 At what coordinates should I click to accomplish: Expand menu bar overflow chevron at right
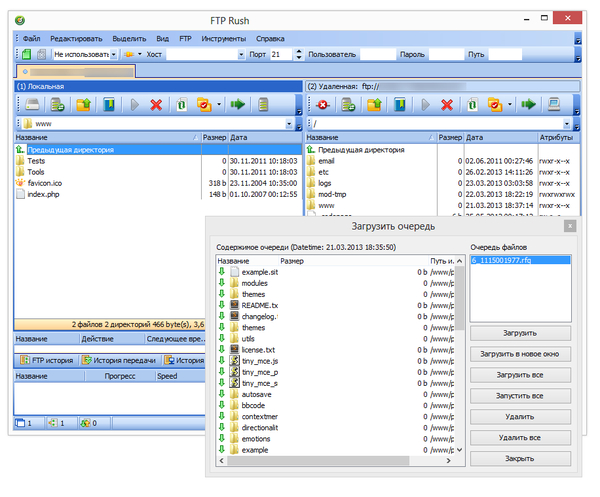[x=578, y=40]
